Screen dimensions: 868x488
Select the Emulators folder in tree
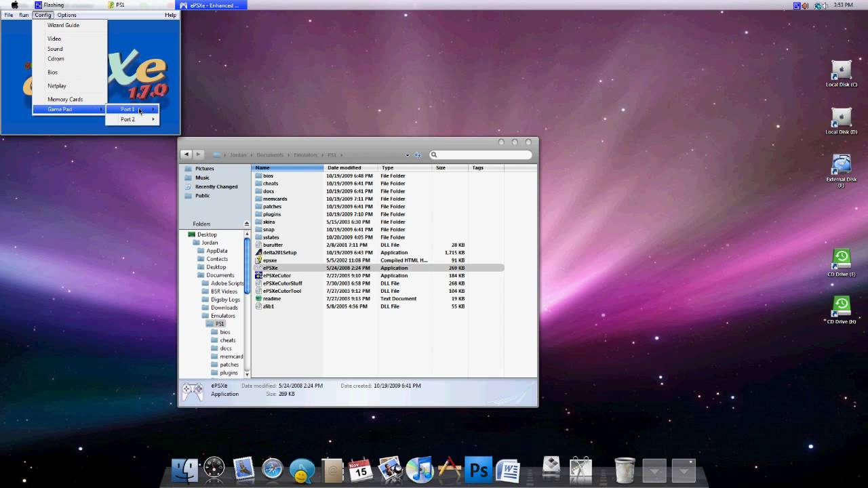[222, 316]
